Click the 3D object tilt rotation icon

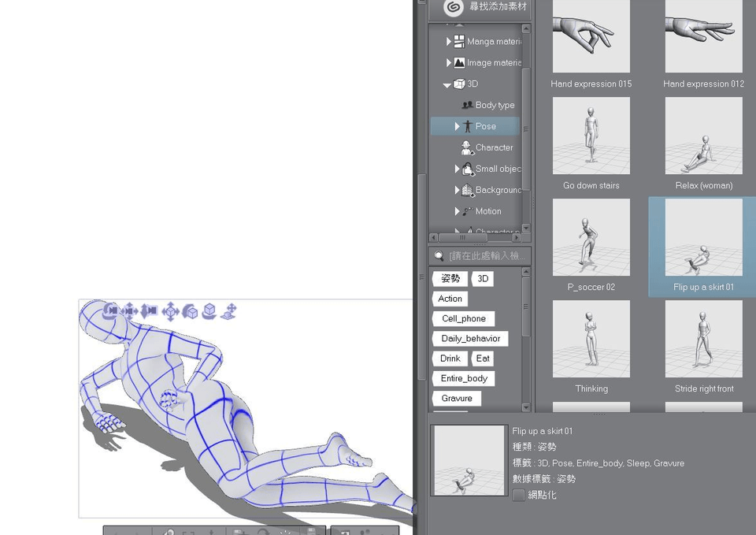[190, 311]
